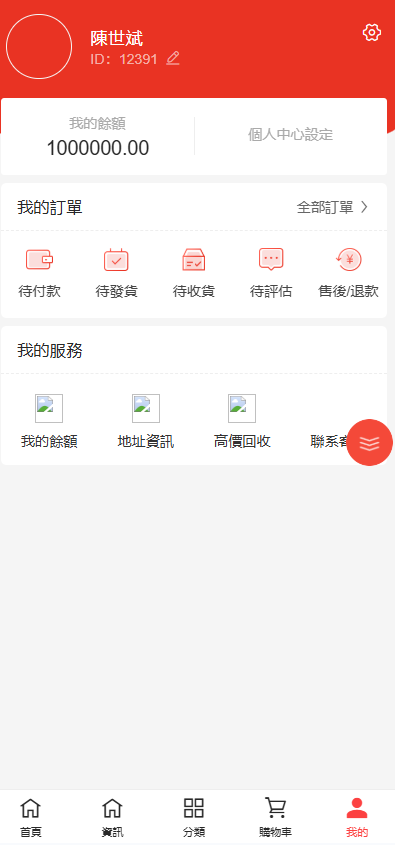The width and height of the screenshot is (395, 845).
Task: Tap the 我的餘額 service image icon
Action: 49,408
